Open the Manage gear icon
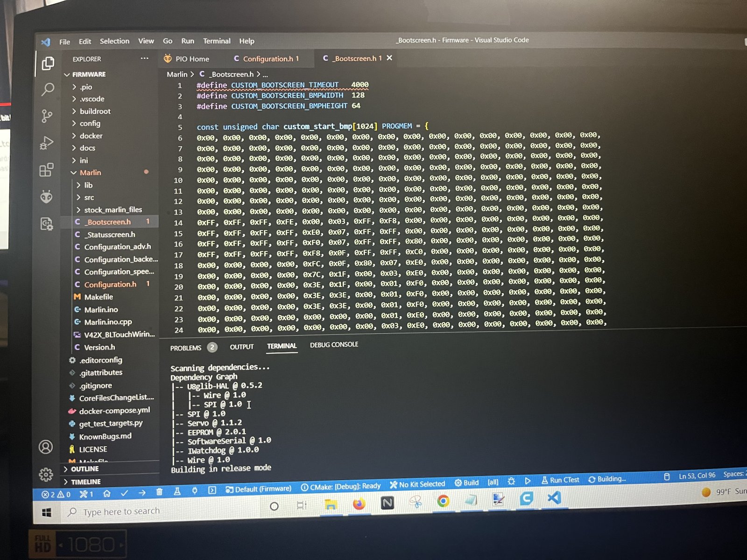747x560 pixels. point(46,475)
